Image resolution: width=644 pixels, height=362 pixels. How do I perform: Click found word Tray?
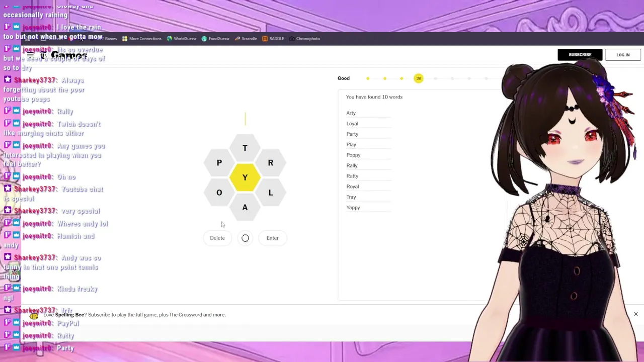pos(351,197)
